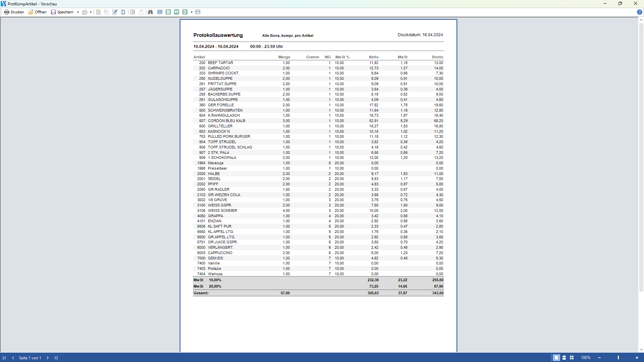
Task: Click the help question mark icon
Action: 639,12
